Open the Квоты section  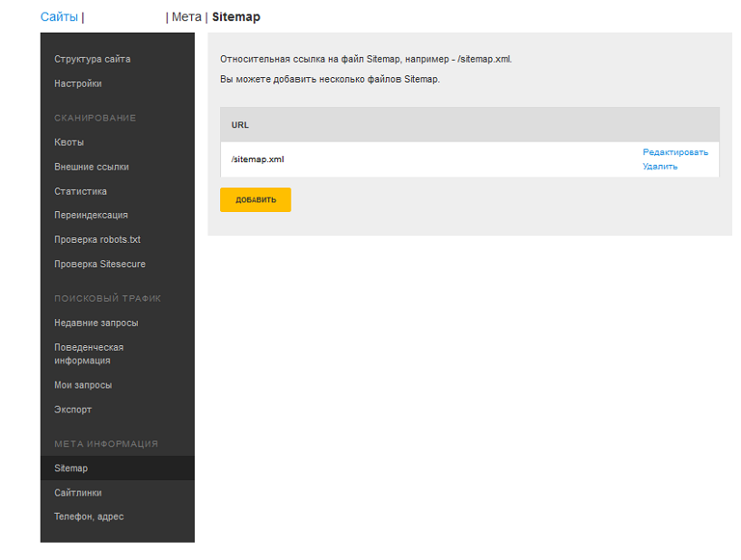click(69, 142)
